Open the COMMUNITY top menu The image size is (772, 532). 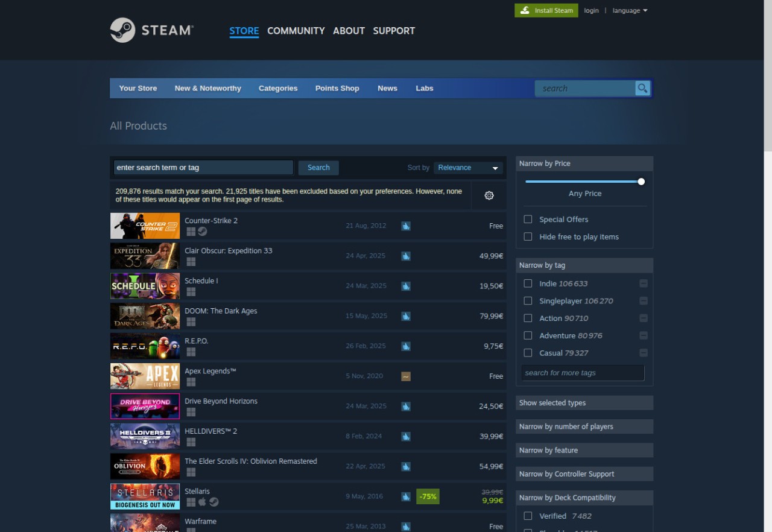coord(296,31)
